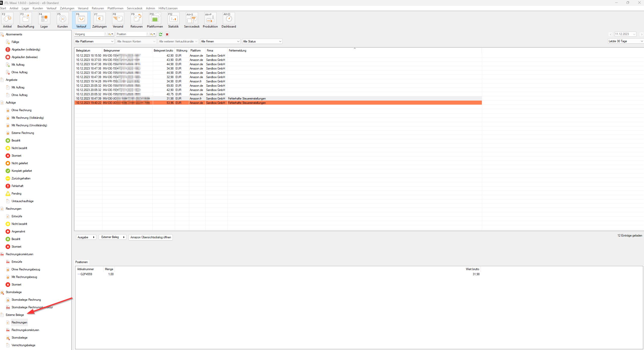Image resolution: width=644 pixels, height=350 pixels.
Task: Open the Alle Firmen dropdown
Action: click(x=220, y=41)
